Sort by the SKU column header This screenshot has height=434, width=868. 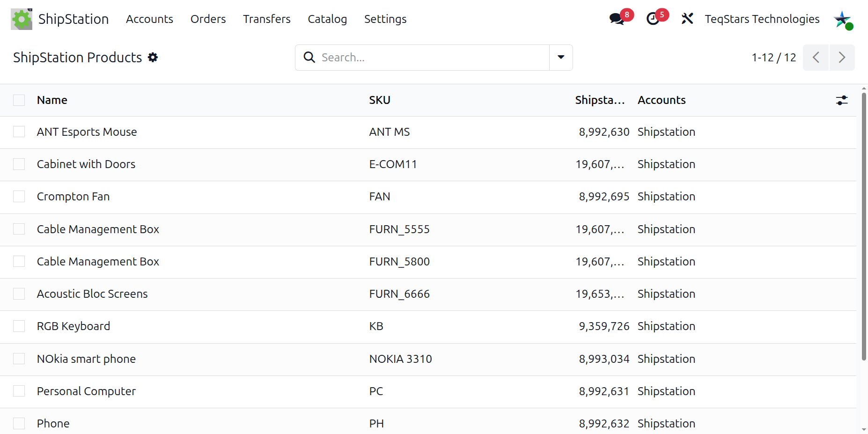click(x=380, y=100)
